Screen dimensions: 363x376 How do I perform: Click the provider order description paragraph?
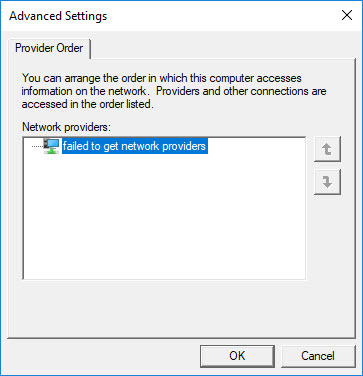pyautogui.click(x=174, y=91)
